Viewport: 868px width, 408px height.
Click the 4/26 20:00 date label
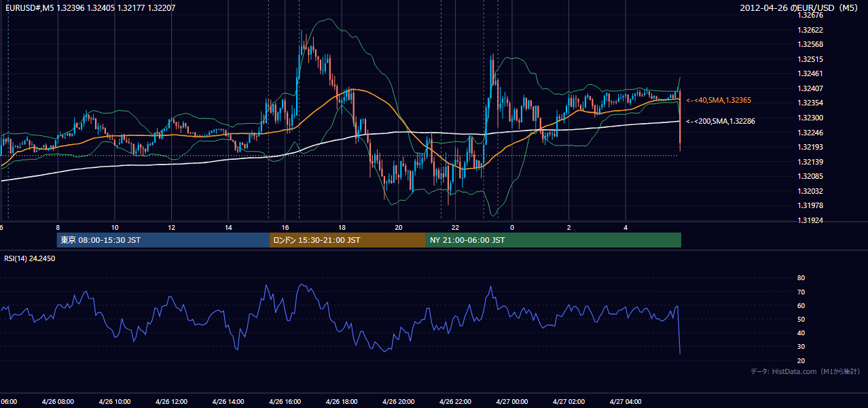pyautogui.click(x=398, y=401)
